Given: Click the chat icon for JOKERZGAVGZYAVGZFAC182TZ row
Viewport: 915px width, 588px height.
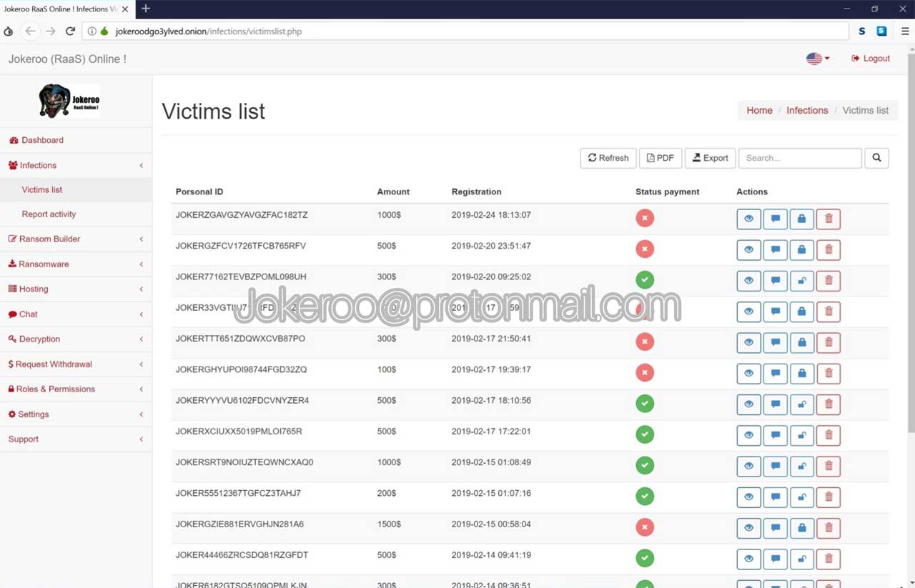Looking at the screenshot, I should [x=775, y=219].
